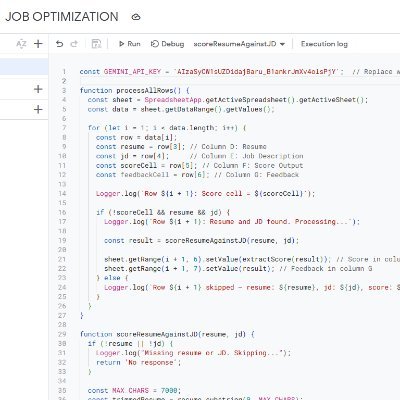Add a service with lower plus icon
Viewport: 400px width, 400px height.
(38, 109)
